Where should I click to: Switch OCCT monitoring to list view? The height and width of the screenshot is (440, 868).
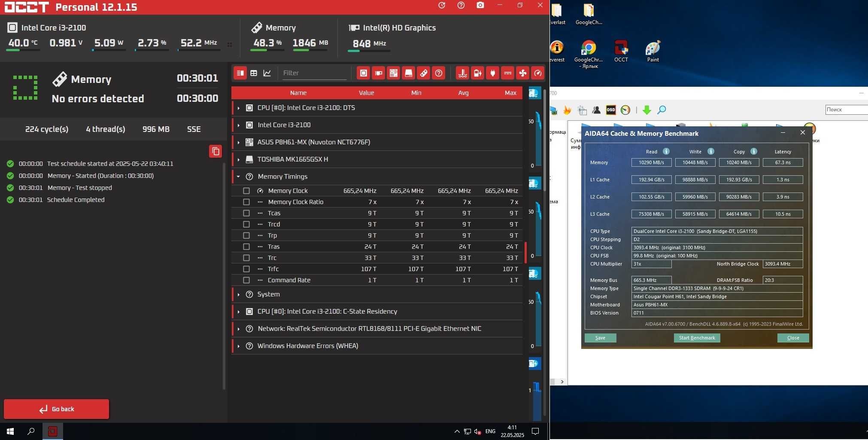point(240,73)
